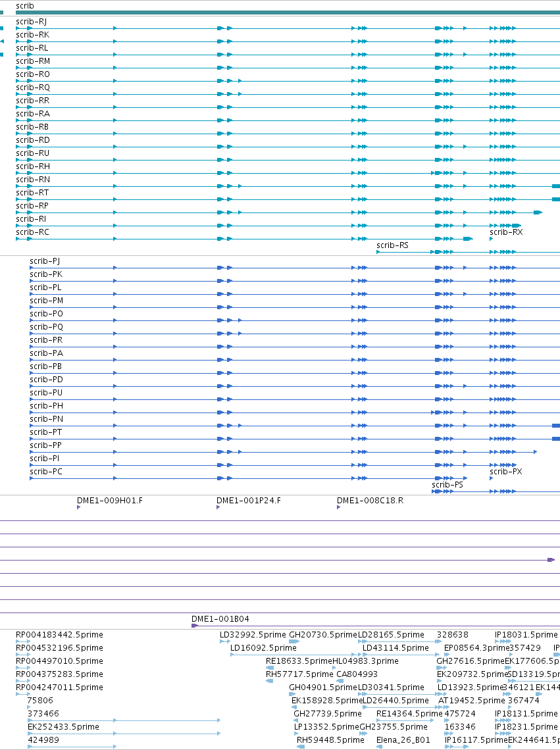Select protein scrib-PK label
Screen dimensions: 560x750
pos(46,274)
